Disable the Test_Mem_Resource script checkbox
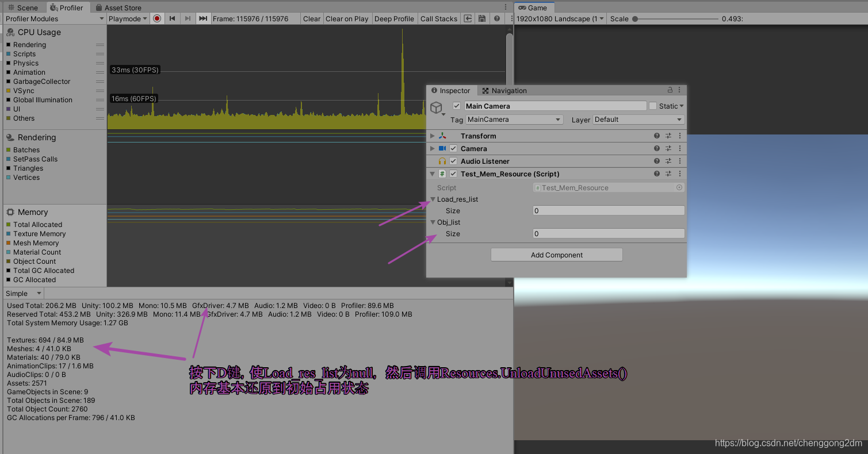 click(454, 174)
